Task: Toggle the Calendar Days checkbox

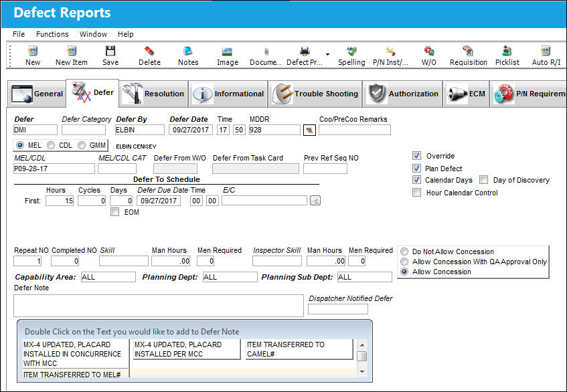Action: pyautogui.click(x=416, y=180)
